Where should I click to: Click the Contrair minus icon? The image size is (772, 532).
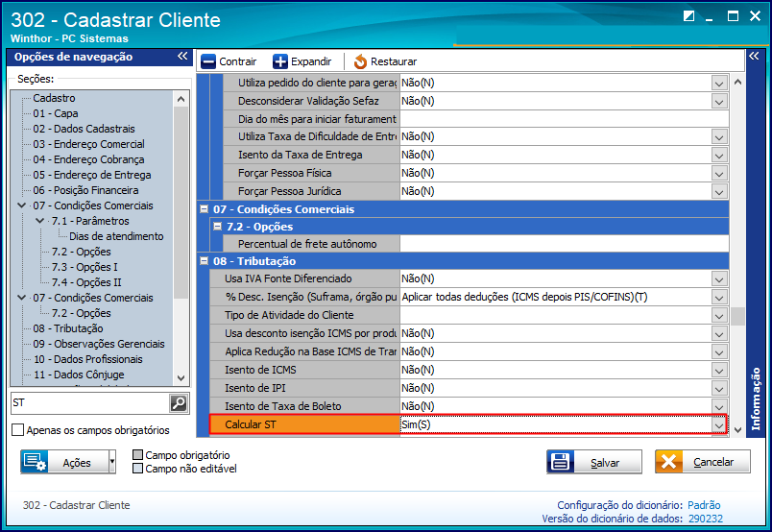(x=208, y=61)
